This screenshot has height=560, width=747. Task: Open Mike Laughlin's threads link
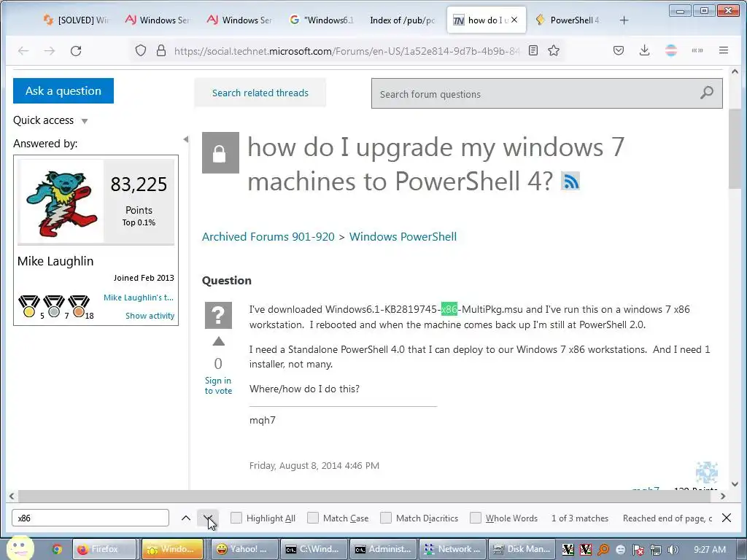pos(139,297)
